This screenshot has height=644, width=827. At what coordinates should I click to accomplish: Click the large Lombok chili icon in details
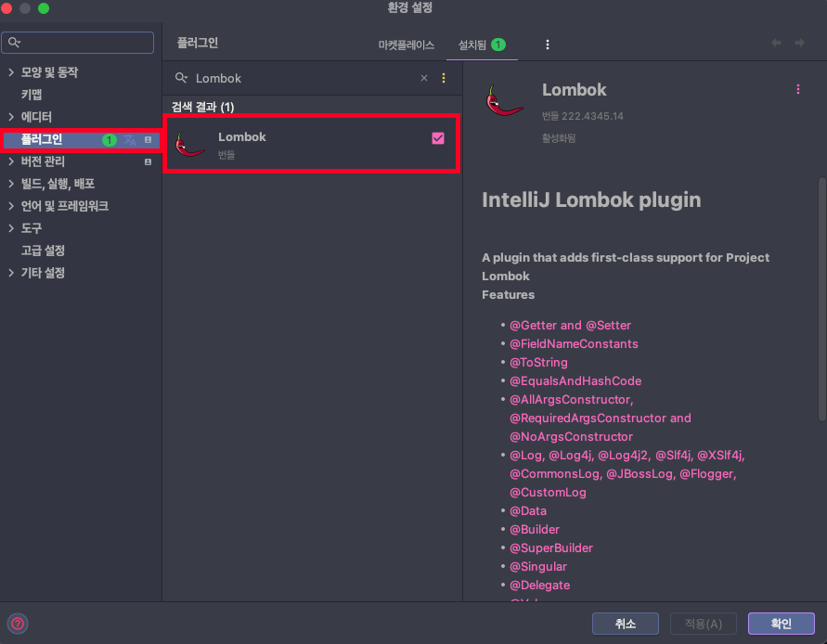[x=504, y=100]
